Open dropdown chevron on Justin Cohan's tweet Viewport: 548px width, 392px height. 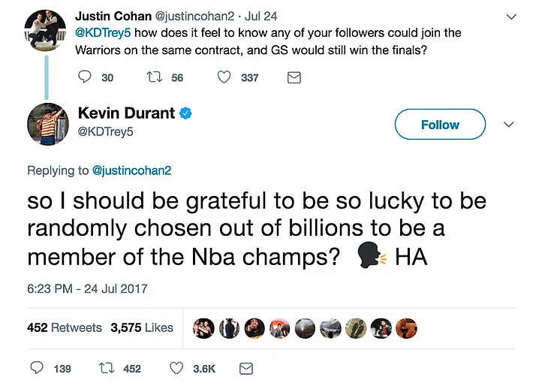(x=511, y=17)
